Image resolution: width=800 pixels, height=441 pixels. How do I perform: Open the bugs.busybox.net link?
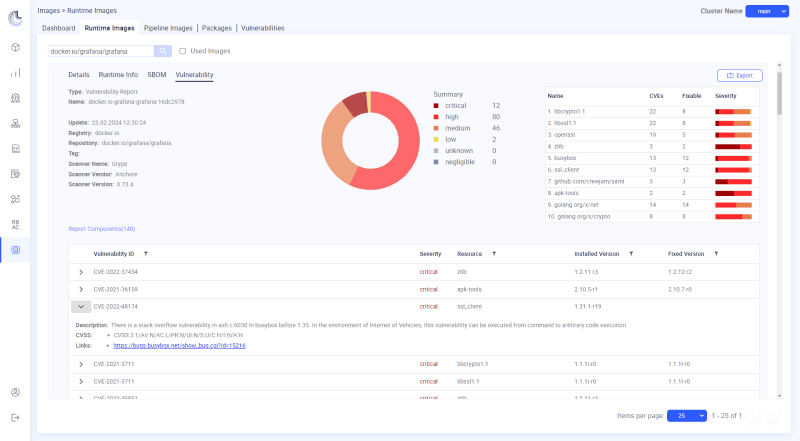[x=172, y=345]
